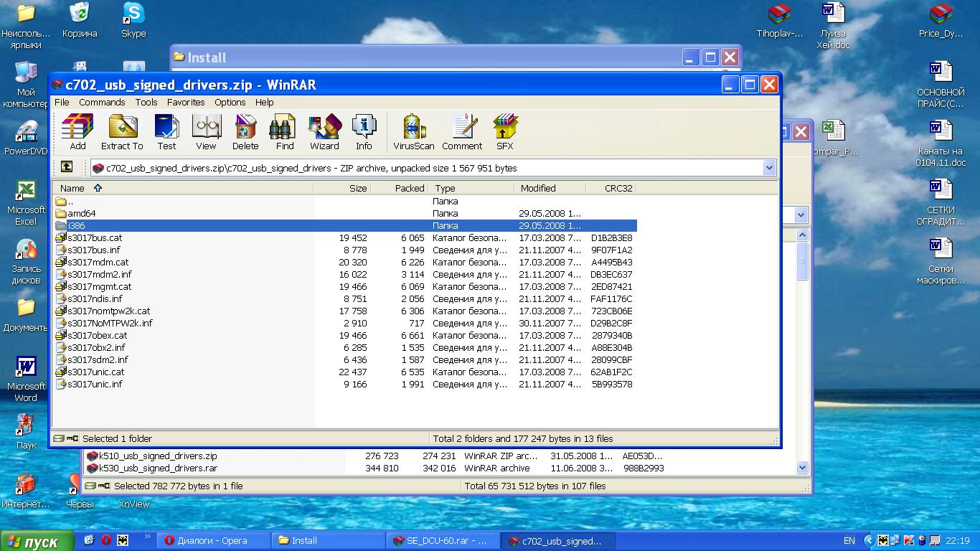This screenshot has width=980, height=551.
Task: Open Skype desktop shortcut
Action: [x=133, y=20]
